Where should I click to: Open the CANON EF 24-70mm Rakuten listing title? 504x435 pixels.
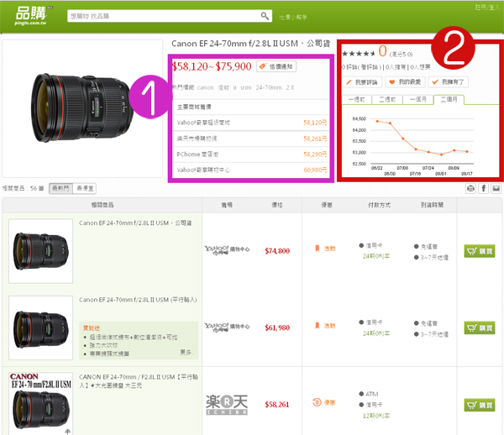(139, 380)
